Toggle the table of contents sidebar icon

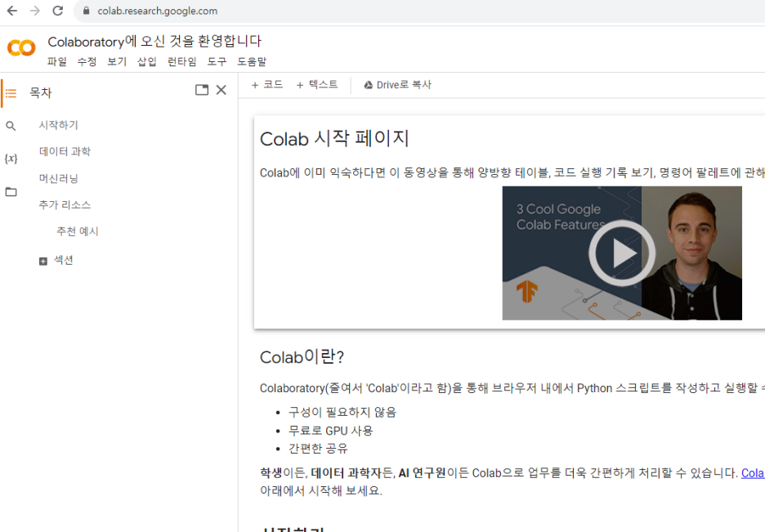coord(11,93)
